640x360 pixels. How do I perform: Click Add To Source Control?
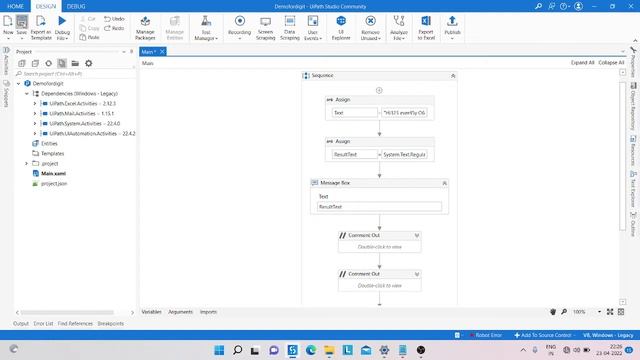pyautogui.click(x=544, y=335)
